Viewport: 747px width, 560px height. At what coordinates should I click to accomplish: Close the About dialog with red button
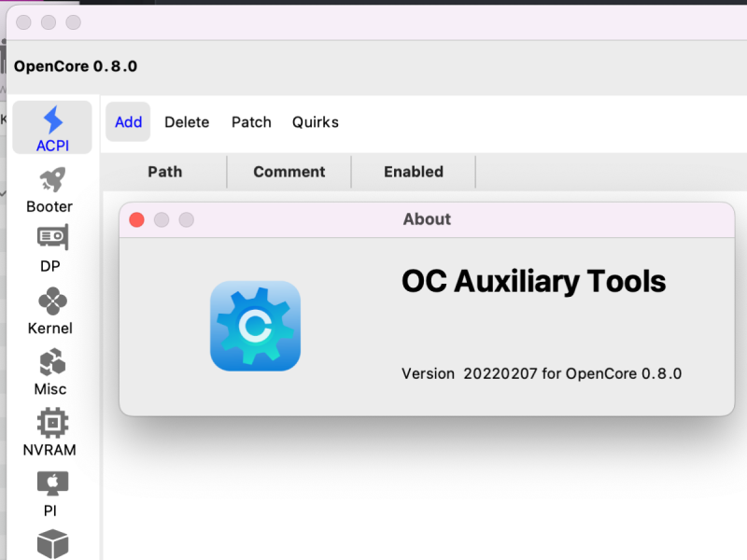[136, 219]
